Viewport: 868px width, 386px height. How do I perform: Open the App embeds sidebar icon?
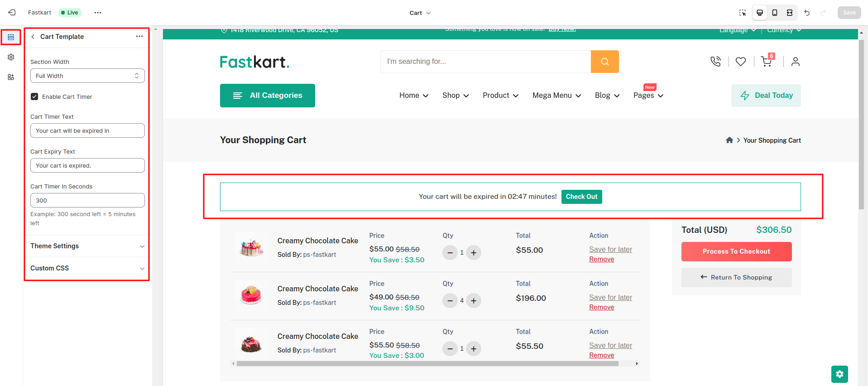[x=11, y=77]
